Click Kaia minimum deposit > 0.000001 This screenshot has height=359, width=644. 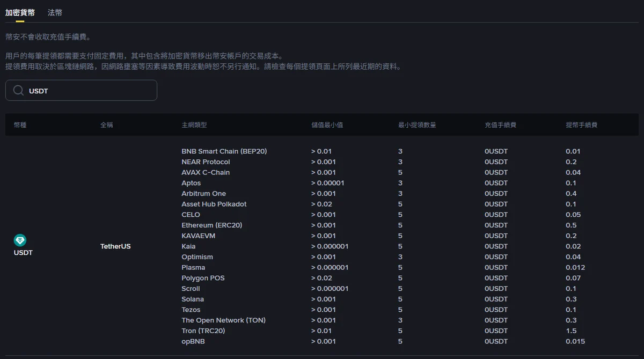pos(330,246)
